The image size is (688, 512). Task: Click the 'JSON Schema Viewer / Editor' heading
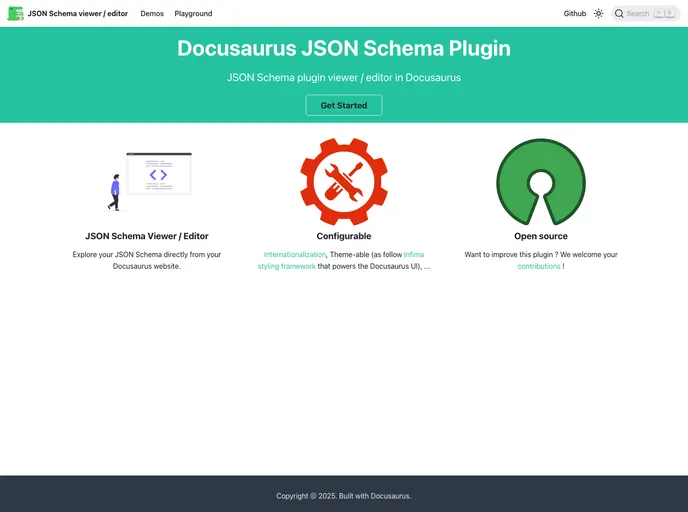pos(147,236)
